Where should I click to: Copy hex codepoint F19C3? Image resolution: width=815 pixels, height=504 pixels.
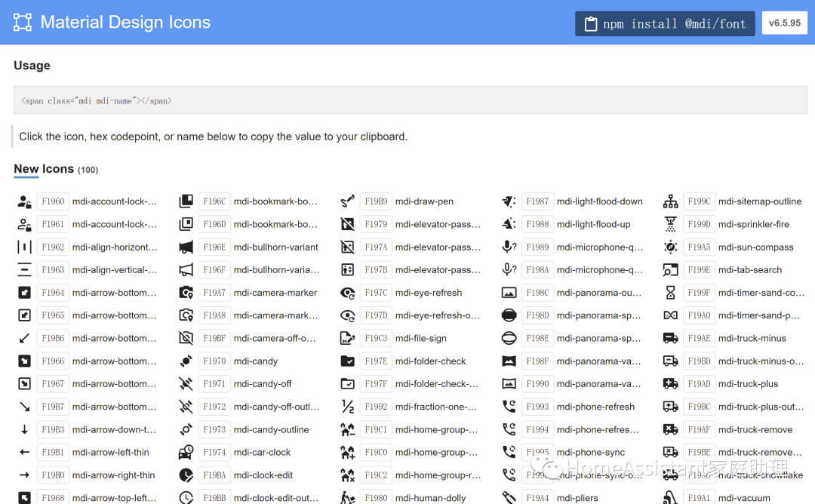pyautogui.click(x=376, y=338)
